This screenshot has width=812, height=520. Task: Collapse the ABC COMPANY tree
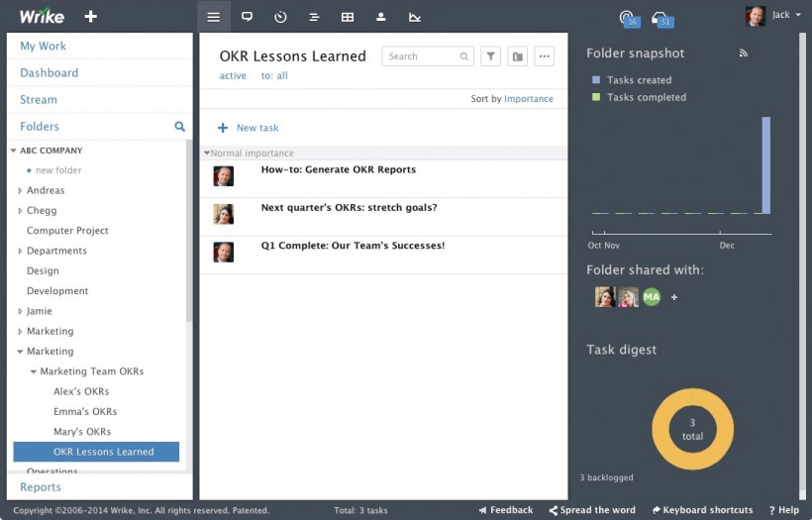point(14,151)
